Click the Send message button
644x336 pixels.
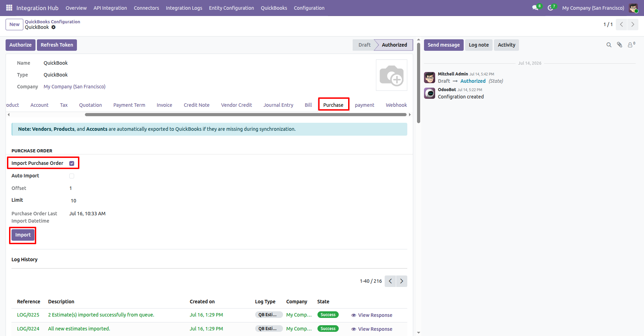(x=443, y=45)
